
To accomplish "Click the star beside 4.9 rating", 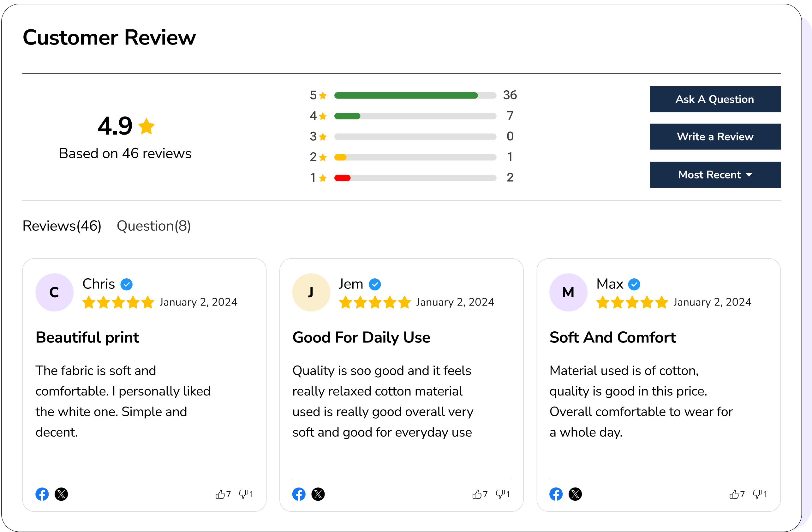I will 147,126.
